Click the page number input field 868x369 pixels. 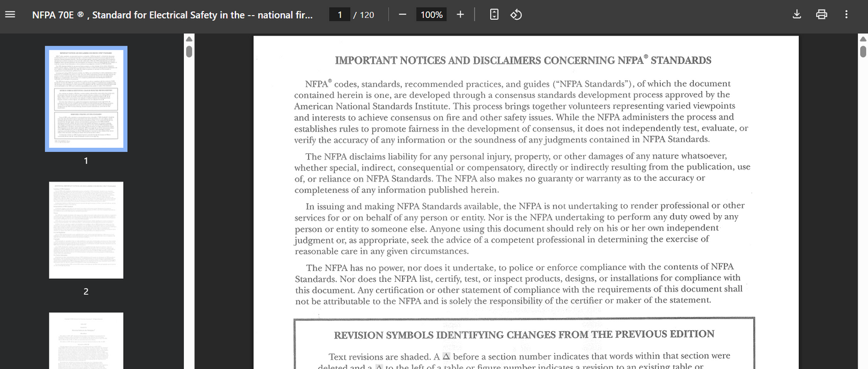[340, 14]
